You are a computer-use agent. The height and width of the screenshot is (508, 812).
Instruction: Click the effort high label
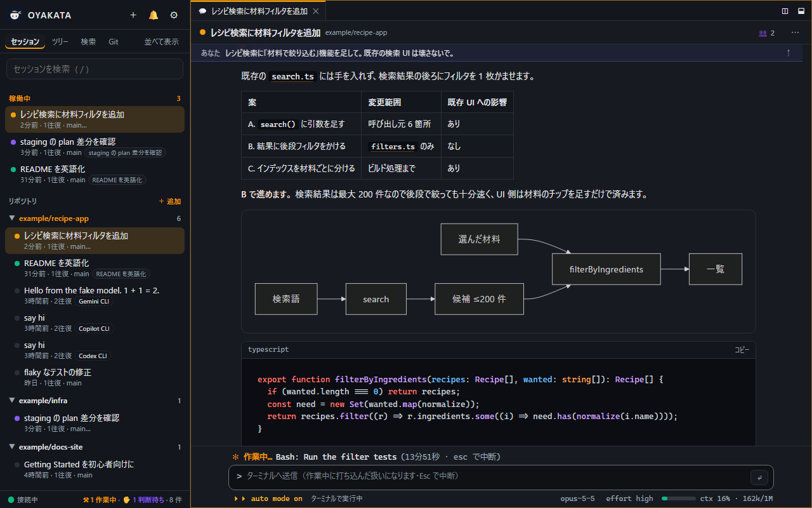629,498
